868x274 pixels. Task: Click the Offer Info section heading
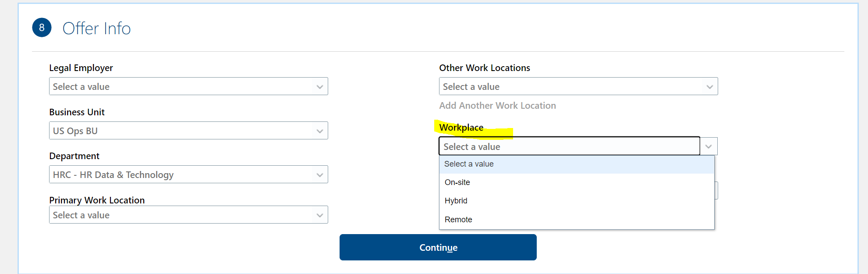96,28
